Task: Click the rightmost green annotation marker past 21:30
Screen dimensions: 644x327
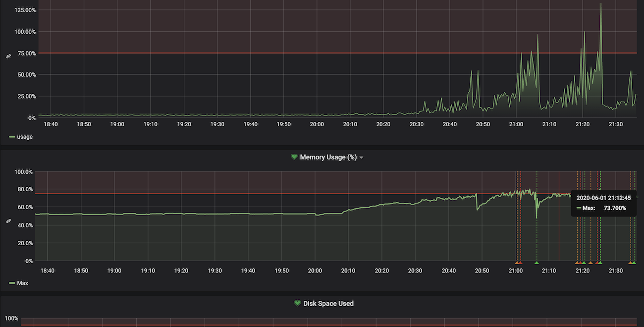Action: coord(634,262)
